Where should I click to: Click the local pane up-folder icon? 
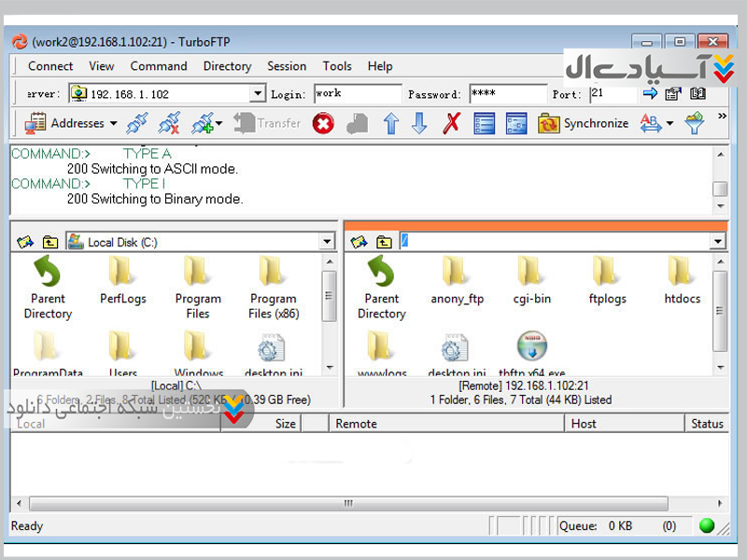49,243
